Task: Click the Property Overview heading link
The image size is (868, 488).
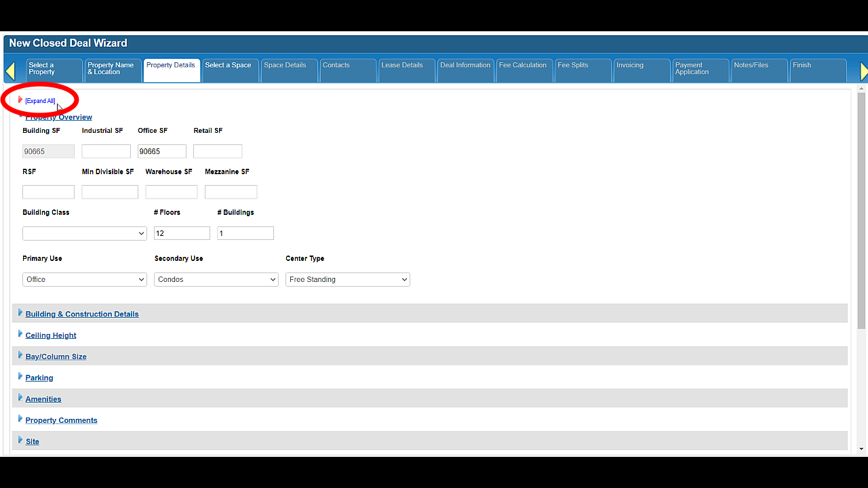Action: (59, 117)
